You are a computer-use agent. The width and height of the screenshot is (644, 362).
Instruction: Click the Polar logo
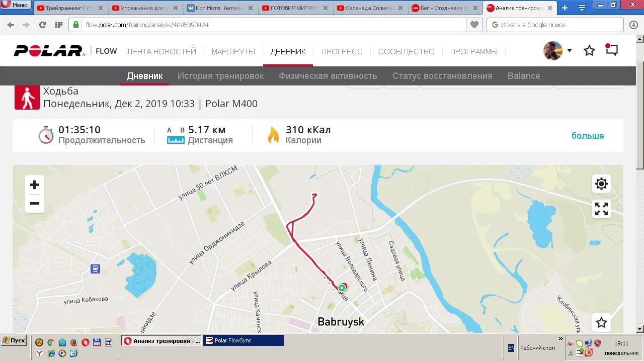(x=49, y=51)
